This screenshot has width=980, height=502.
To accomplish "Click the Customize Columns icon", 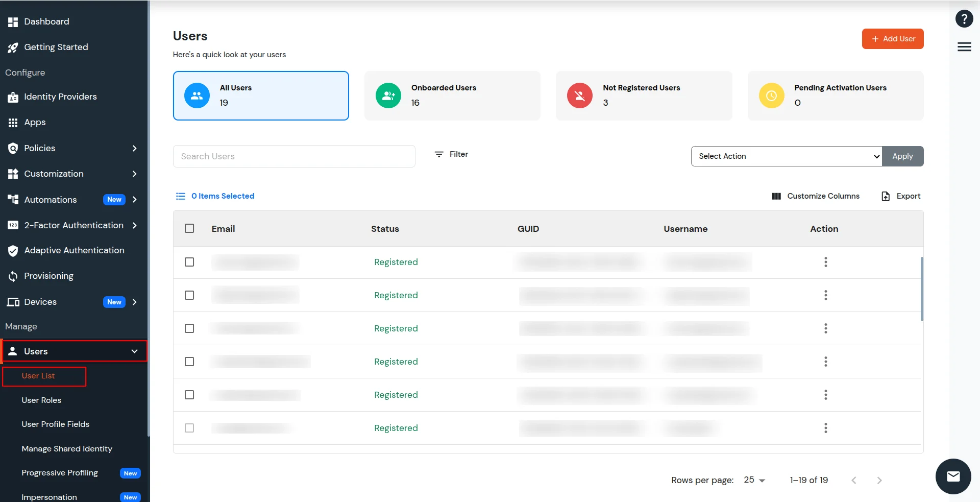I will (x=776, y=196).
